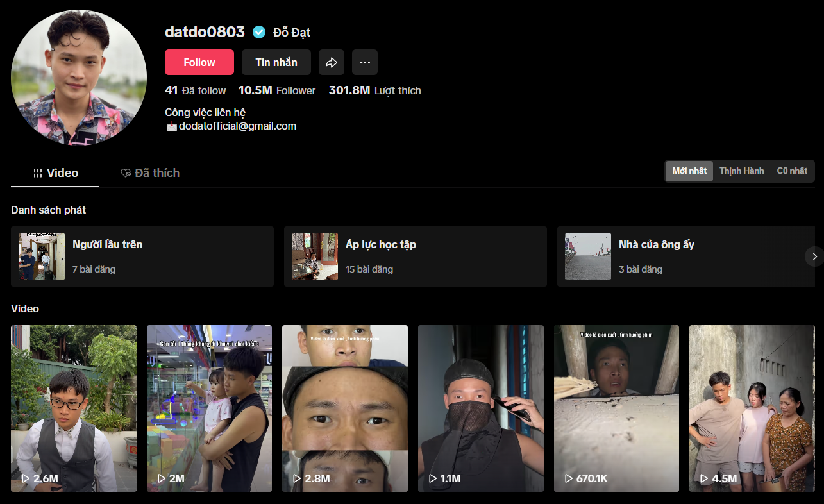This screenshot has width=824, height=504.
Task: Click play icon on the 2.6M video
Action: pyautogui.click(x=26, y=478)
